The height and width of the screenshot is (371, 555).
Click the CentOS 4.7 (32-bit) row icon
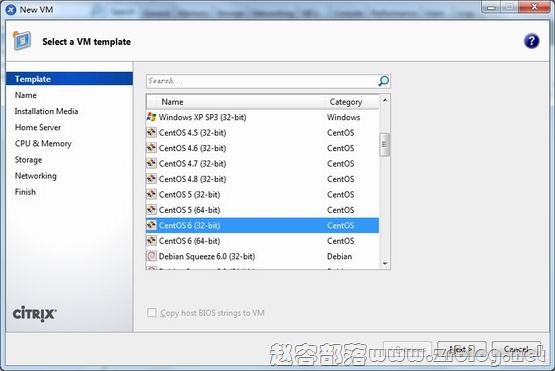[x=151, y=164]
